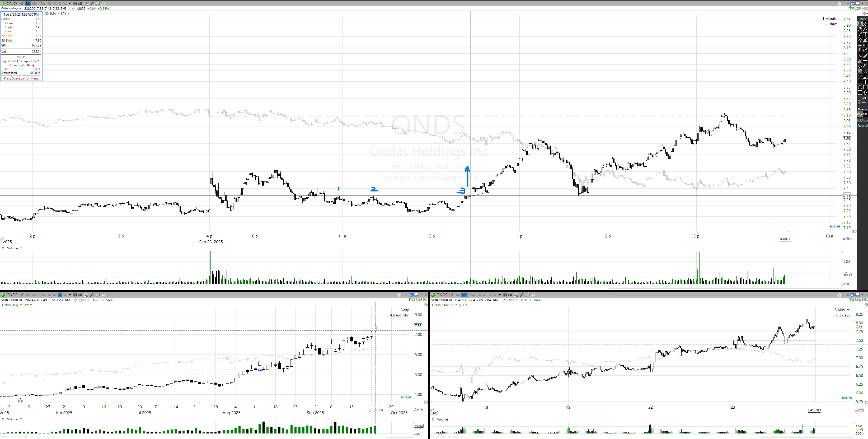868x439 pixels.
Task: Click the green plus icon in the top chart
Action: [x=3, y=4]
